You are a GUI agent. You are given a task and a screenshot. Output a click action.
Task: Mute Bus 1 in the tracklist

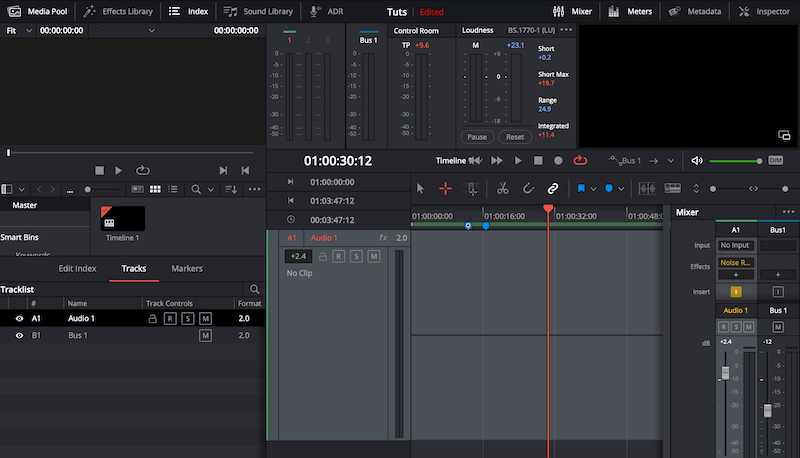click(205, 336)
